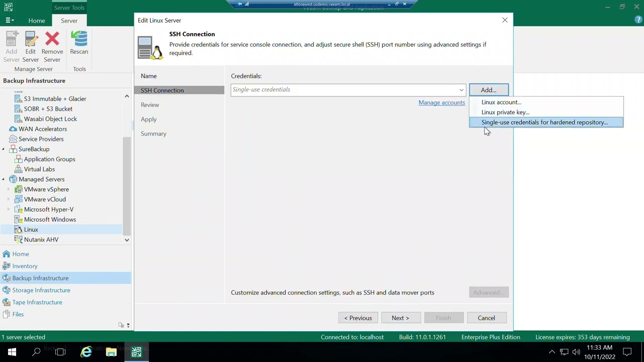Click the help question mark icon
This screenshot has height=362, width=644.
click(638, 20)
